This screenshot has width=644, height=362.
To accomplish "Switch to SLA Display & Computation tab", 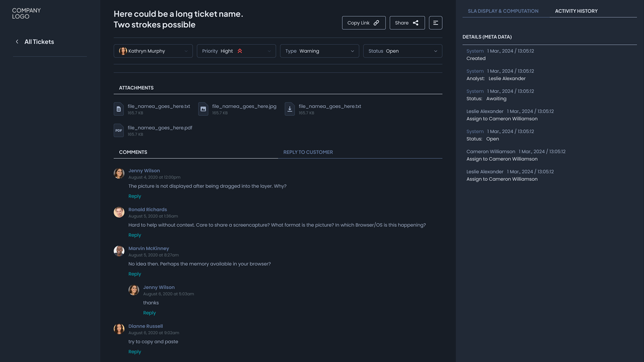I will [503, 11].
